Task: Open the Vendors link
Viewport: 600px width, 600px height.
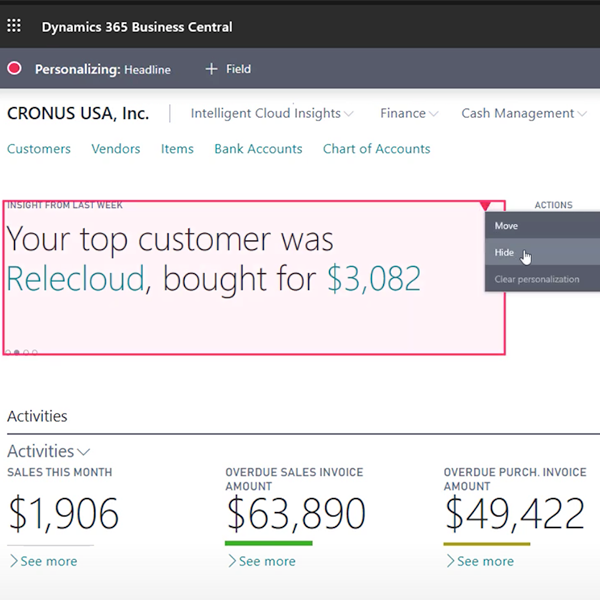Action: tap(116, 148)
